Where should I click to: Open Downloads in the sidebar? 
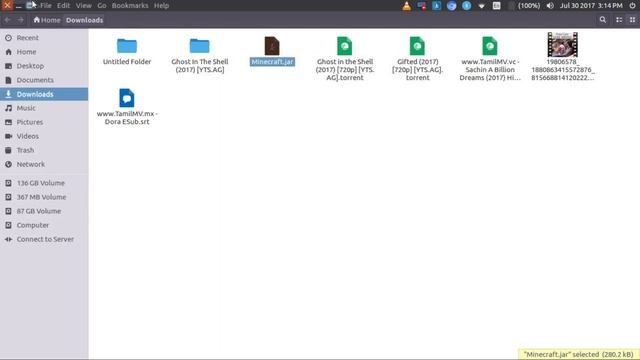click(44, 94)
